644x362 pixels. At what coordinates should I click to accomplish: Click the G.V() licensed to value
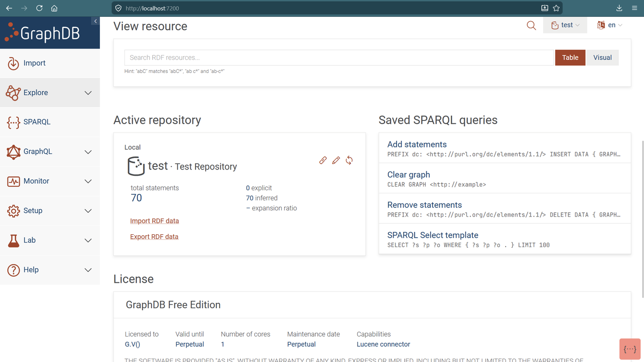click(x=133, y=344)
